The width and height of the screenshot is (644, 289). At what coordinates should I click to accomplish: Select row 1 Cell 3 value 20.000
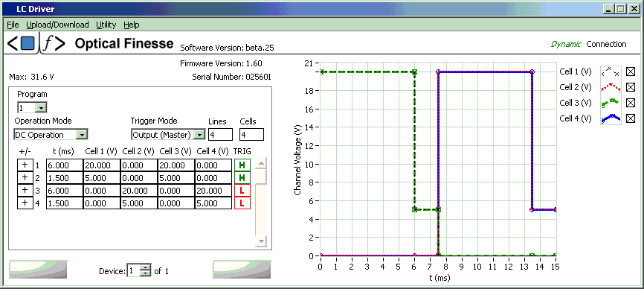176,165
